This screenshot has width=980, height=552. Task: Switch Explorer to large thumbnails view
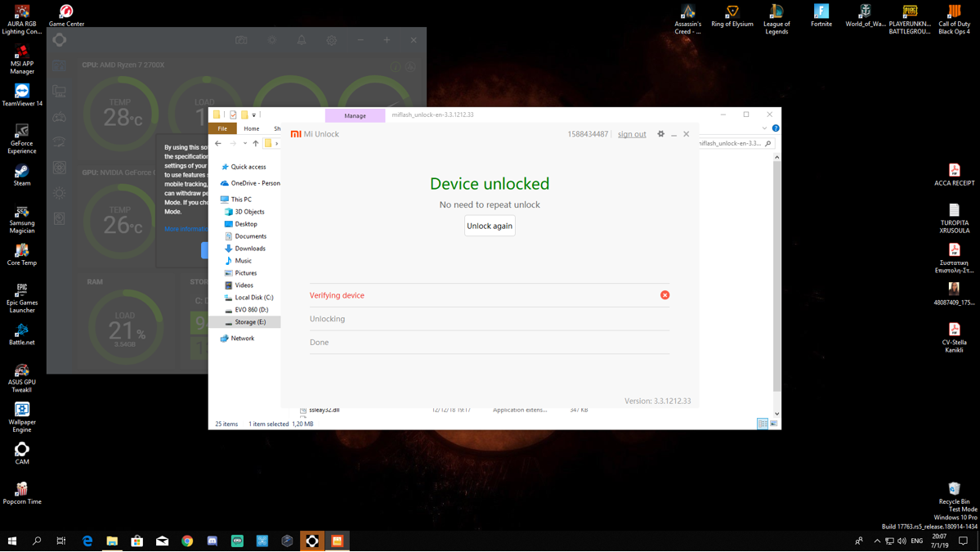pos(773,424)
